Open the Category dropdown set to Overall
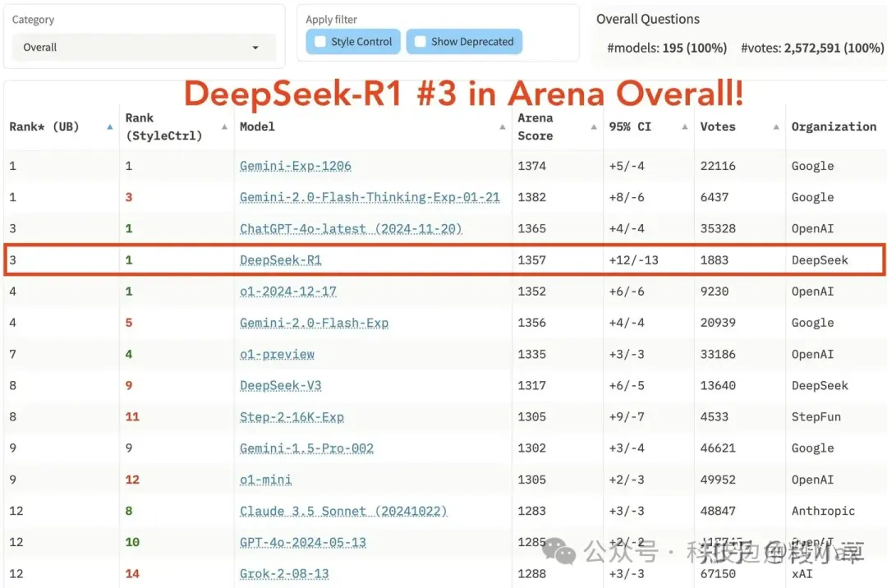 click(144, 48)
